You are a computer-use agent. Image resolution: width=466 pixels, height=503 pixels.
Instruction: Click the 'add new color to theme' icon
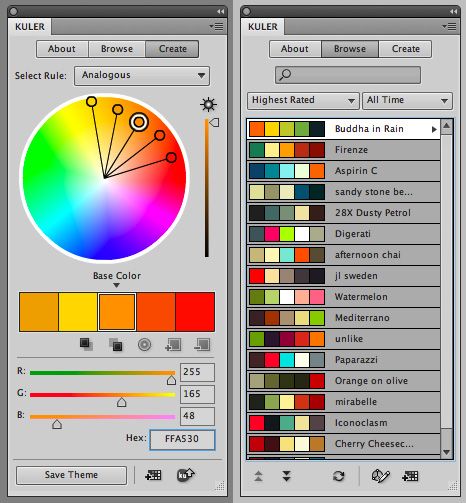173,345
